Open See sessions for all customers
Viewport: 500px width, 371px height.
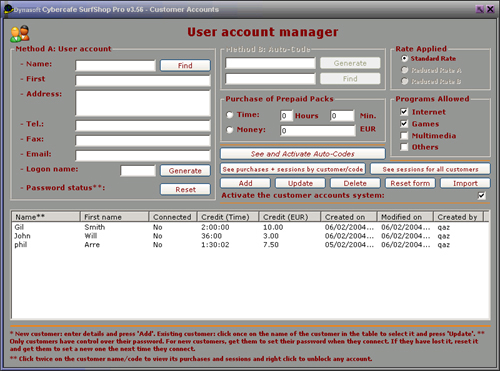pos(430,169)
